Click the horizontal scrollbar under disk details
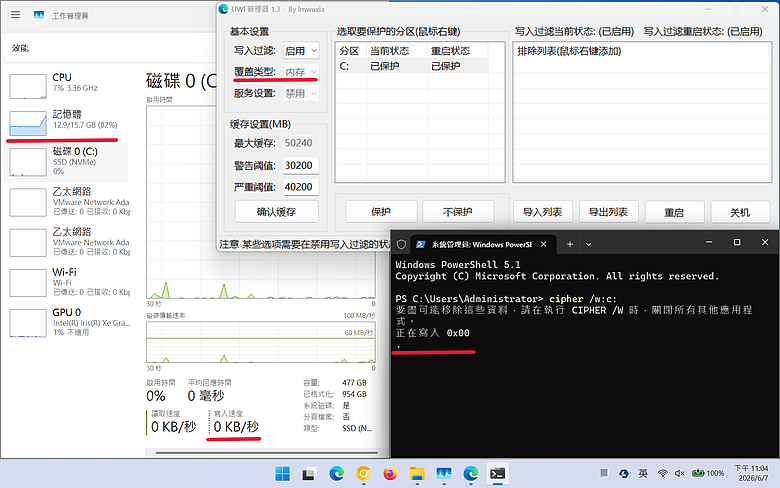 pyautogui.click(x=267, y=453)
